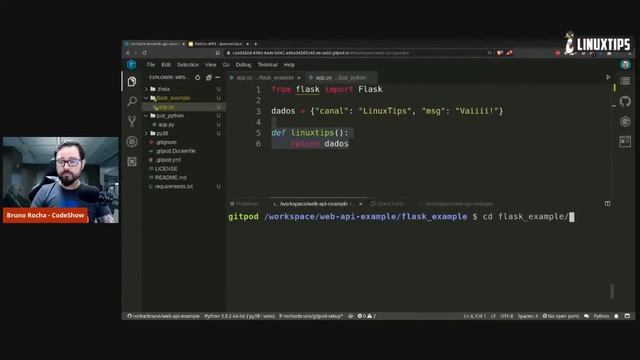Open the Search view in the activity bar
The width and height of the screenshot is (640, 360).
(132, 101)
